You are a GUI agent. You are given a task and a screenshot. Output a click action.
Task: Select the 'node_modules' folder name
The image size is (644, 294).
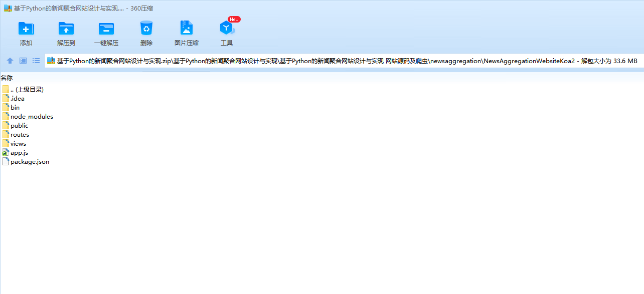coord(32,116)
